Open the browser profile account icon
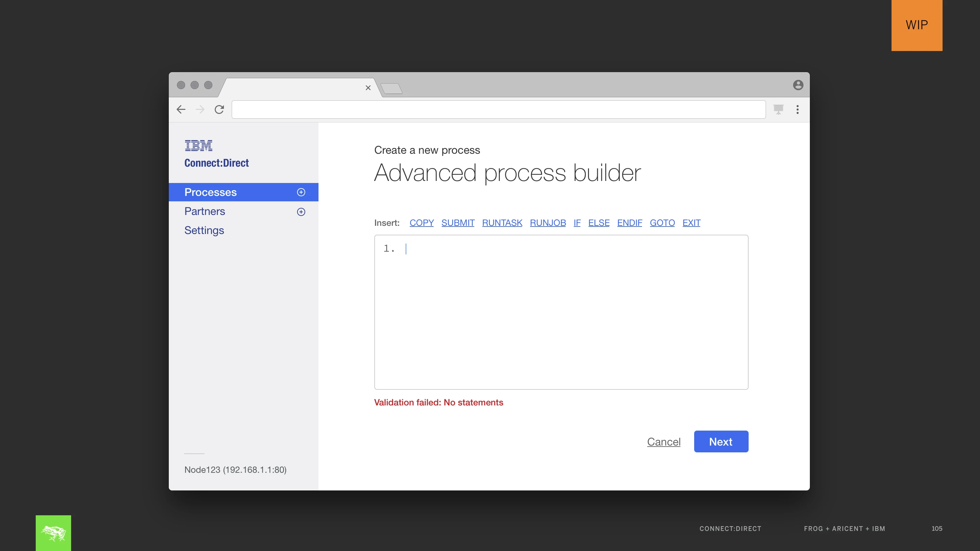The width and height of the screenshot is (980, 551). 797,85
